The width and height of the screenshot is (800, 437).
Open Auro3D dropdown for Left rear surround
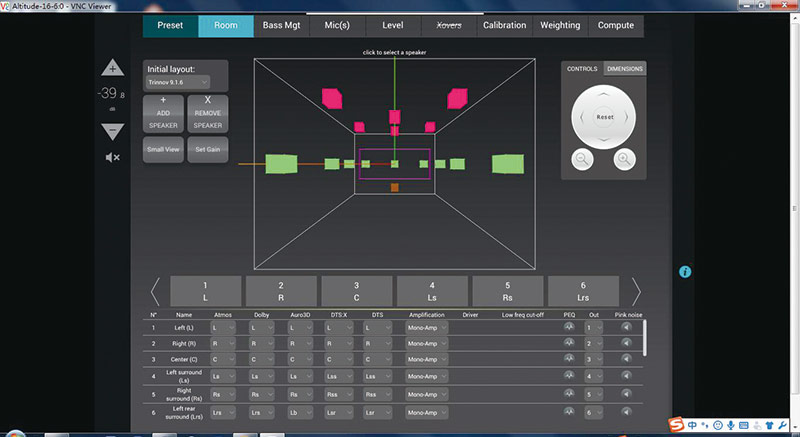point(300,413)
